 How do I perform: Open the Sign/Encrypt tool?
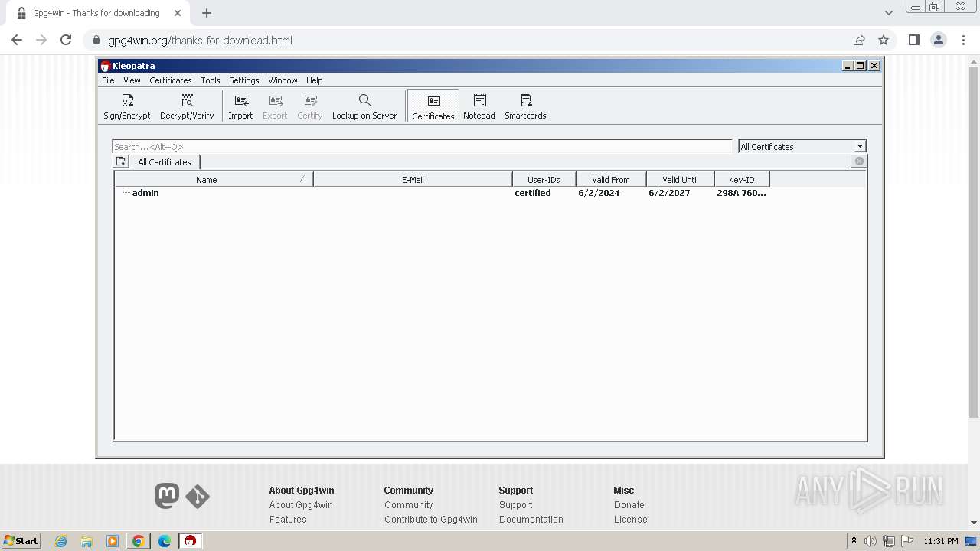coord(127,106)
